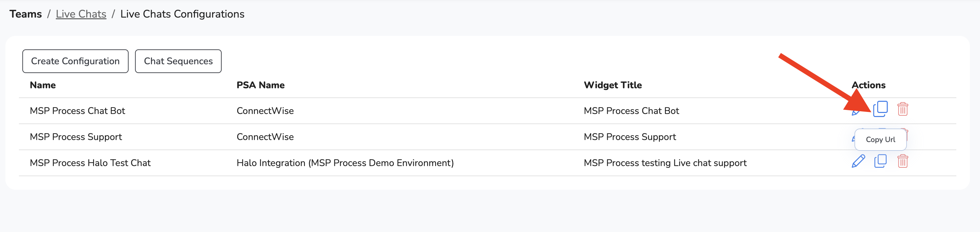
Task: Select the MSP Process Support name cell
Action: point(76,137)
